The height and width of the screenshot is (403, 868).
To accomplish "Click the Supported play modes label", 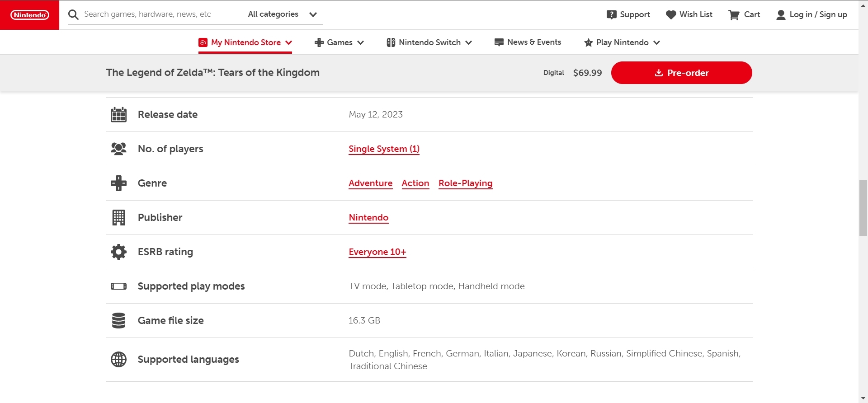I will [x=191, y=286].
